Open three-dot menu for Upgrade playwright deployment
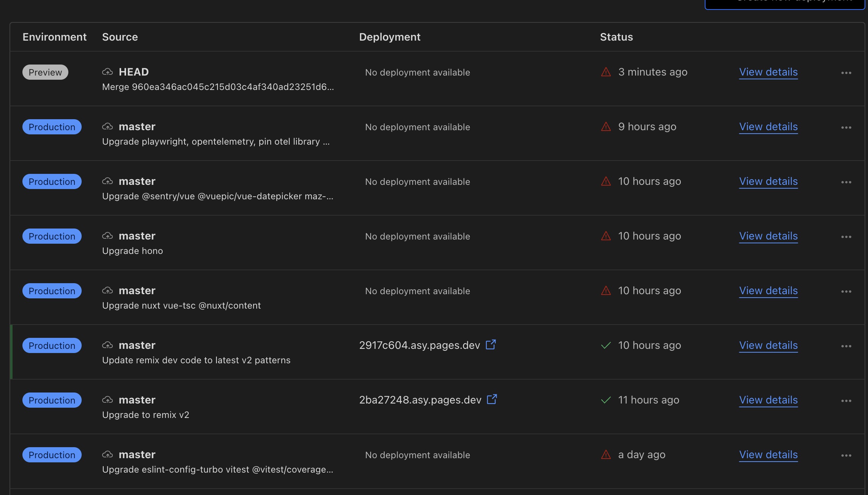The height and width of the screenshot is (495, 868). tap(846, 128)
